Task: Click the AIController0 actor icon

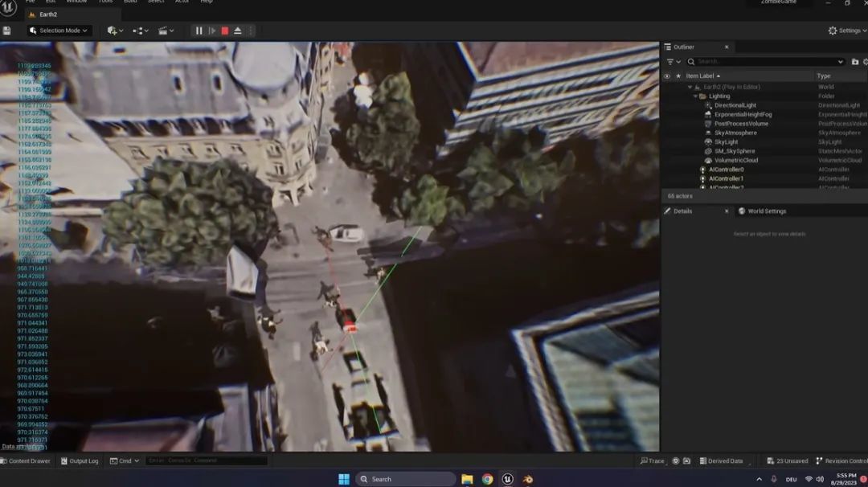Action: [x=702, y=170]
